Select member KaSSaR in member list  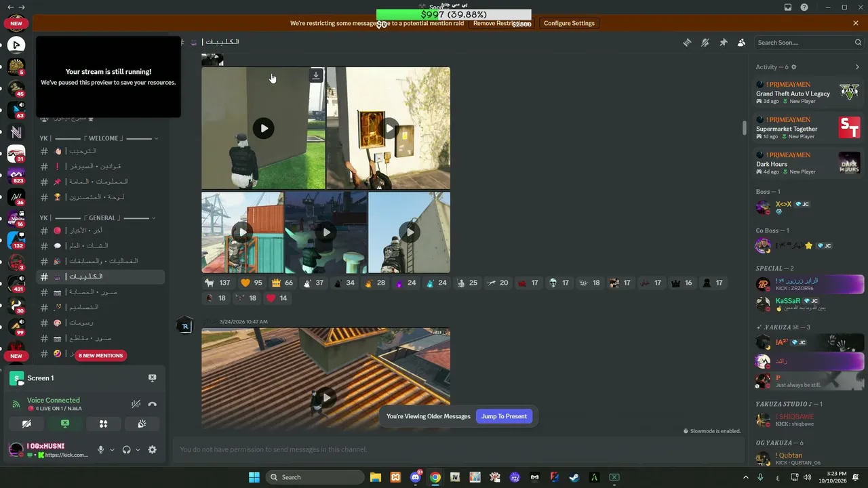809,304
